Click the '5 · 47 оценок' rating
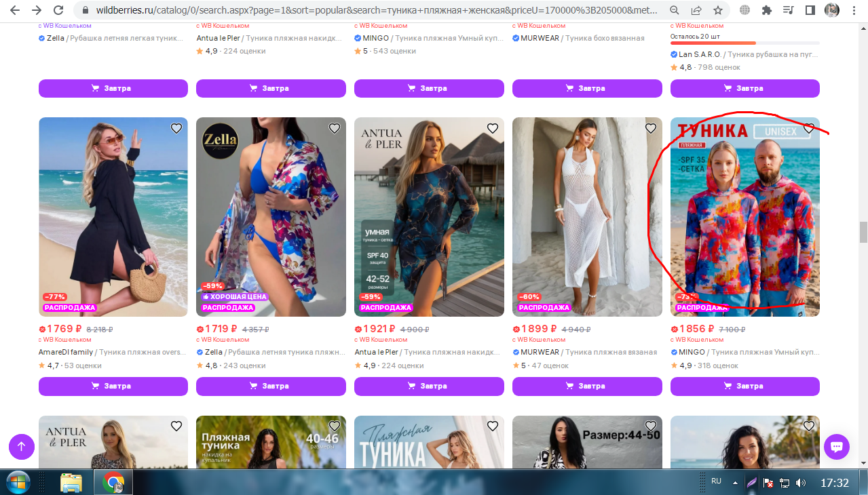This screenshot has height=495, width=868. coord(540,365)
